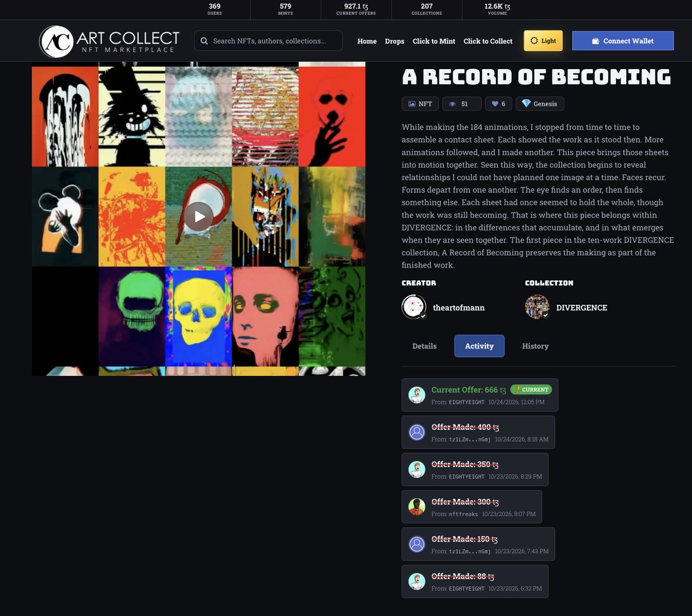The width and height of the screenshot is (692, 616).
Task: Switch to the History tab
Action: point(535,346)
